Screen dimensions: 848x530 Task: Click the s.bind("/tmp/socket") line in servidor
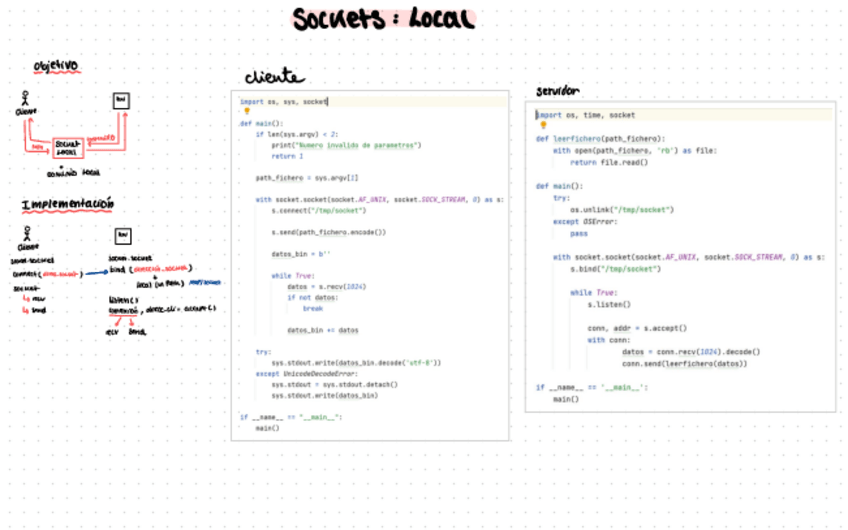click(615, 269)
